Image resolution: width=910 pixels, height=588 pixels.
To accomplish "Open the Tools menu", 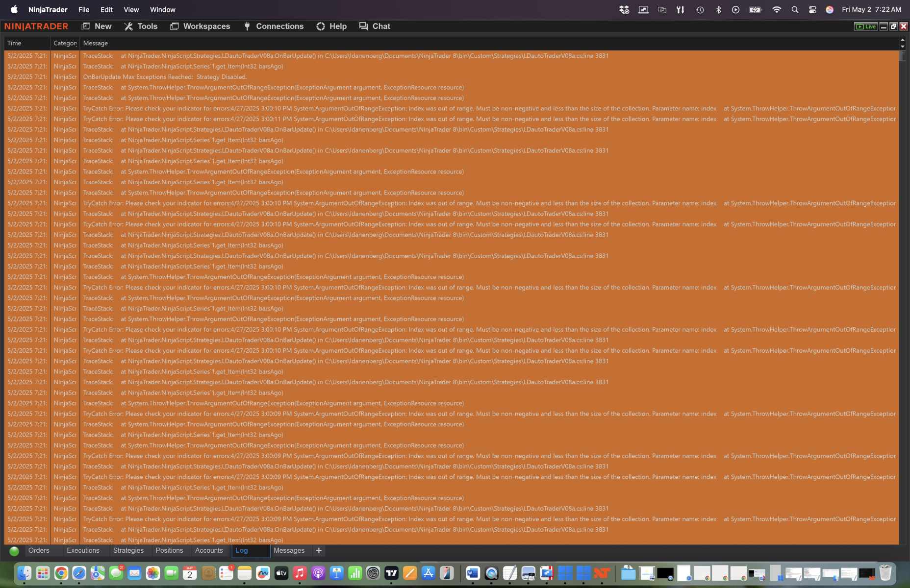I will [x=141, y=26].
